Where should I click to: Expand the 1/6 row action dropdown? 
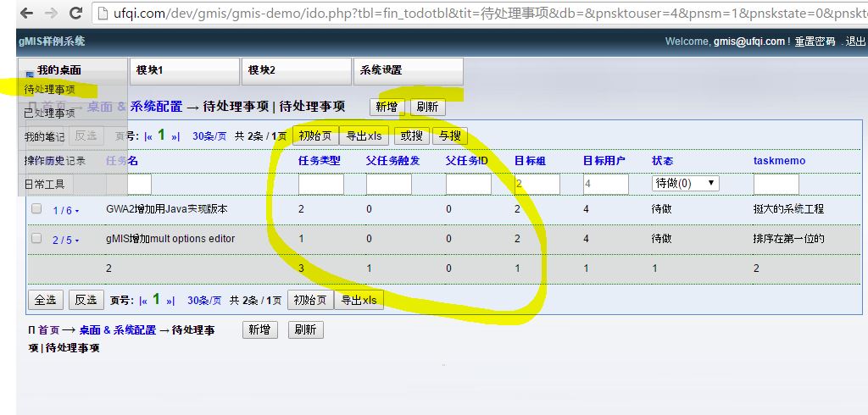point(77,211)
